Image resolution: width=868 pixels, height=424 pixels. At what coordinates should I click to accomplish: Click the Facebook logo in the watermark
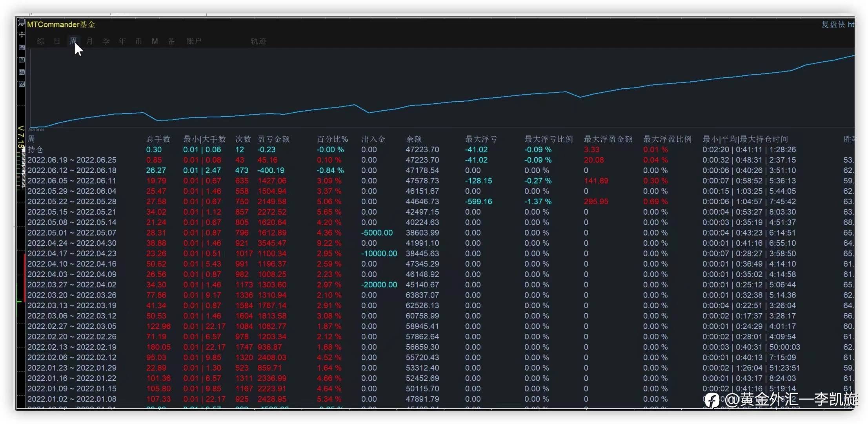712,400
